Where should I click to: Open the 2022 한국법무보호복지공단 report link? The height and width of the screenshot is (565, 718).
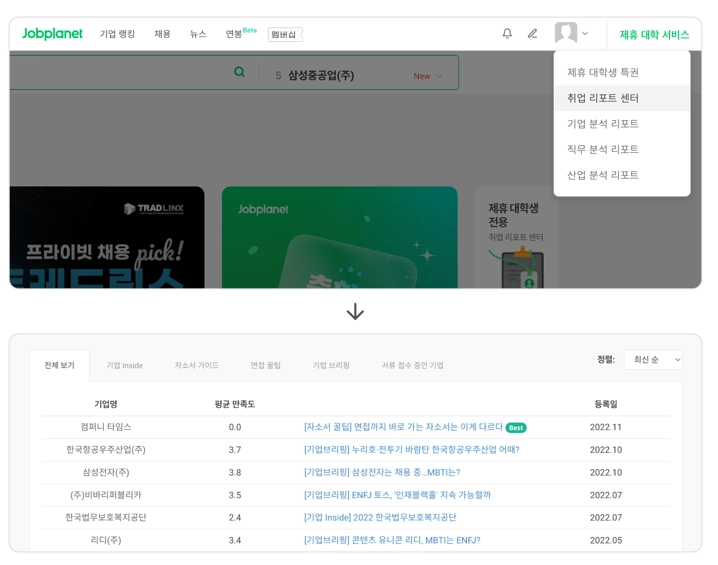[380, 517]
